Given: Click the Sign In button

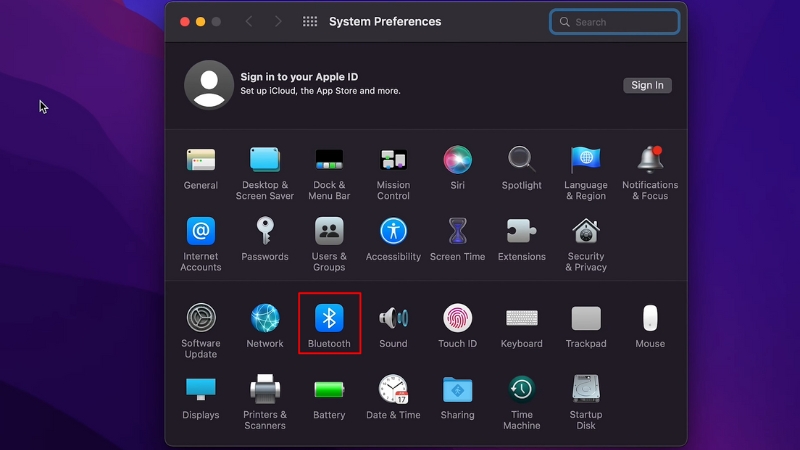Looking at the screenshot, I should 647,85.
